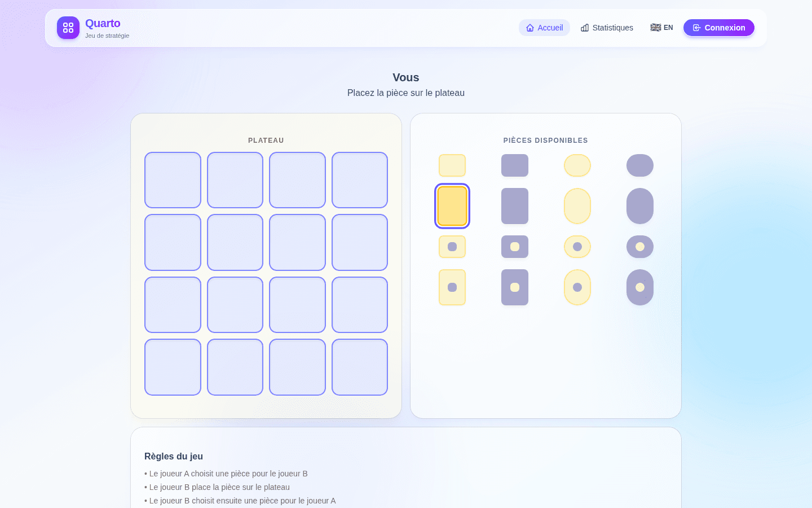Click the Quarto title link
812x508 pixels.
tap(103, 23)
